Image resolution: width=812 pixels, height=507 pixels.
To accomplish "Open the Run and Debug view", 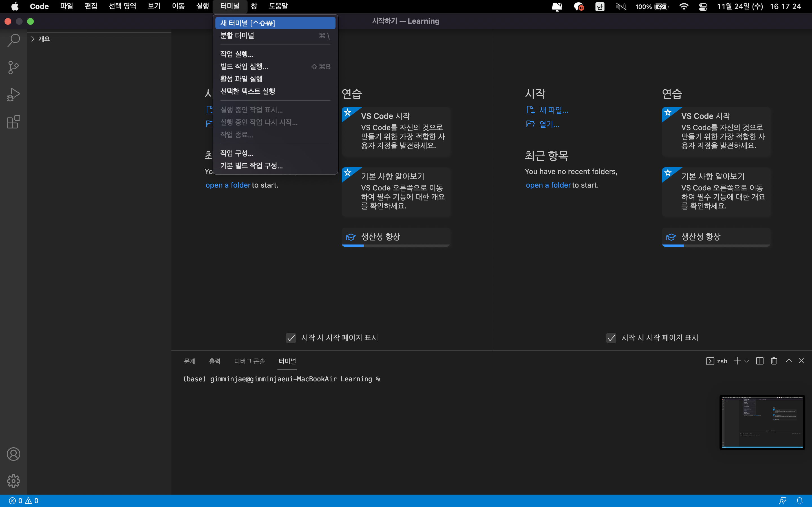I will point(14,95).
